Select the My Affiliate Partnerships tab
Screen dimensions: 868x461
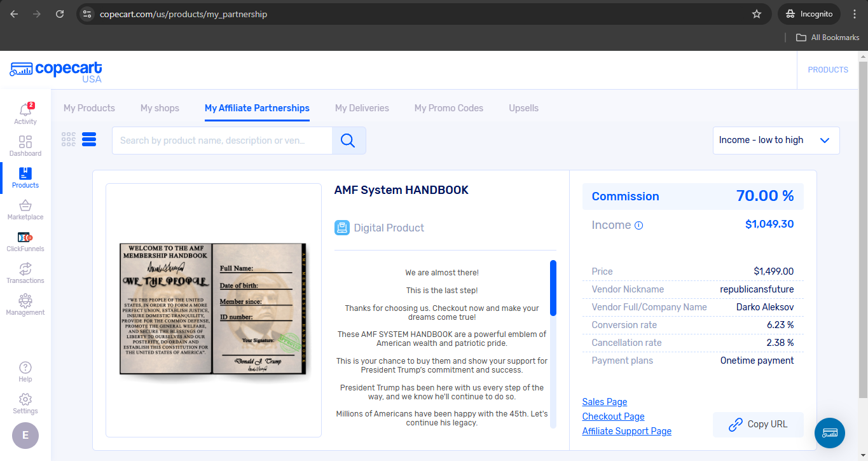coord(257,108)
